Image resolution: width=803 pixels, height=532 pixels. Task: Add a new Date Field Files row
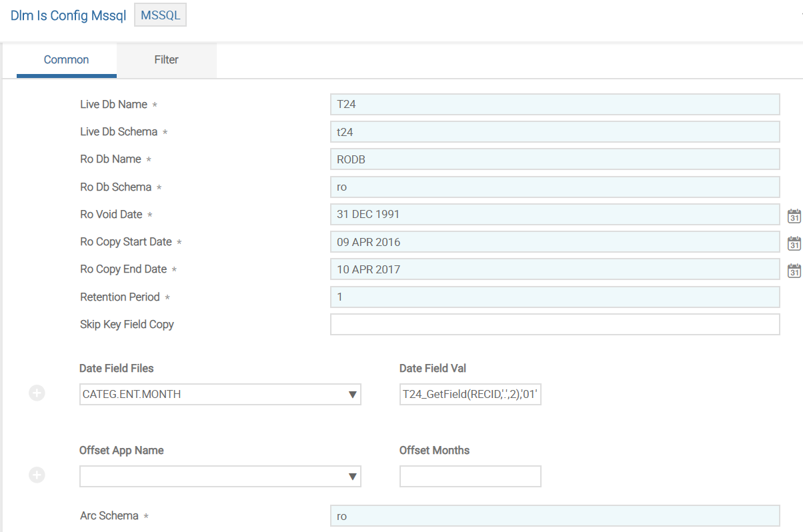37,393
